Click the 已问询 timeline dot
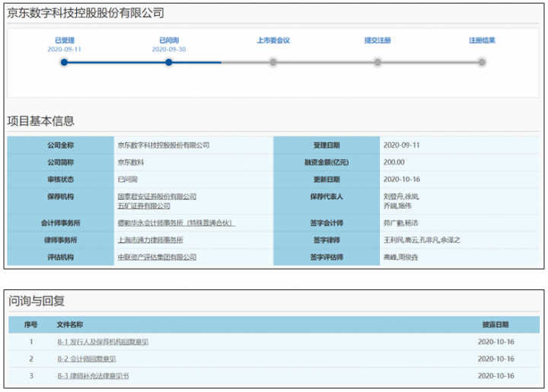Viewport: 548px width, 392px height. (169, 62)
